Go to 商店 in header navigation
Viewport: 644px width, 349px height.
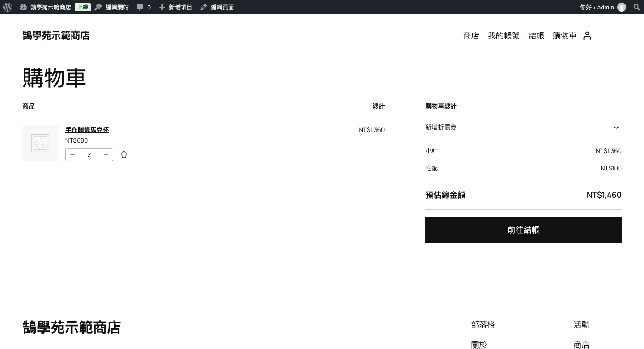click(471, 36)
